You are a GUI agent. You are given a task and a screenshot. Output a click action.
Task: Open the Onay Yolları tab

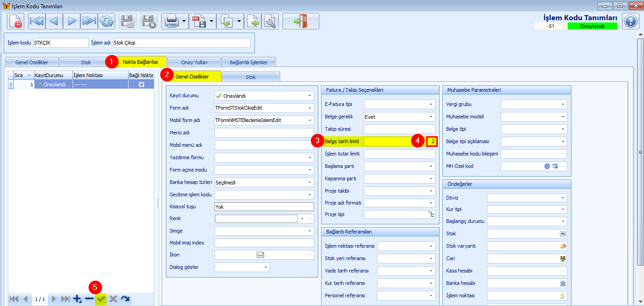194,62
